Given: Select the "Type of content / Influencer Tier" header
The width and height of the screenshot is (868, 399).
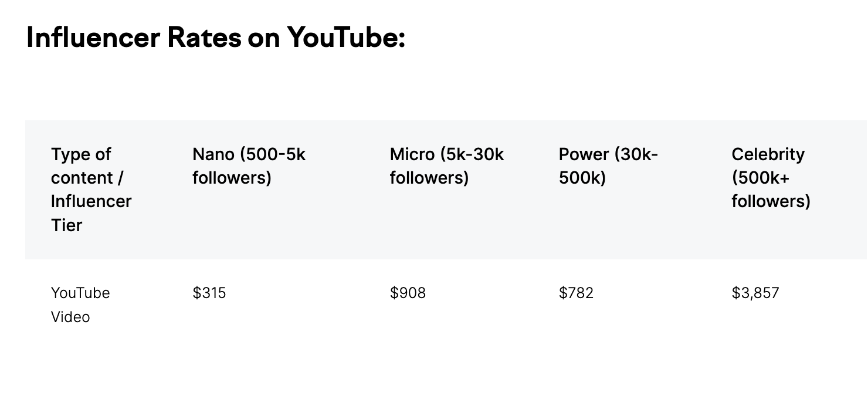Looking at the screenshot, I should pos(91,189).
